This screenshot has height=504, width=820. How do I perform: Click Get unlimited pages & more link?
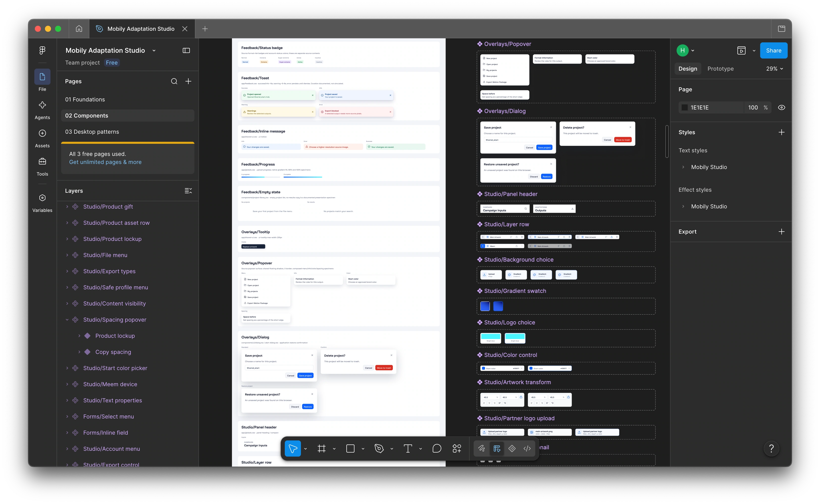pyautogui.click(x=106, y=162)
